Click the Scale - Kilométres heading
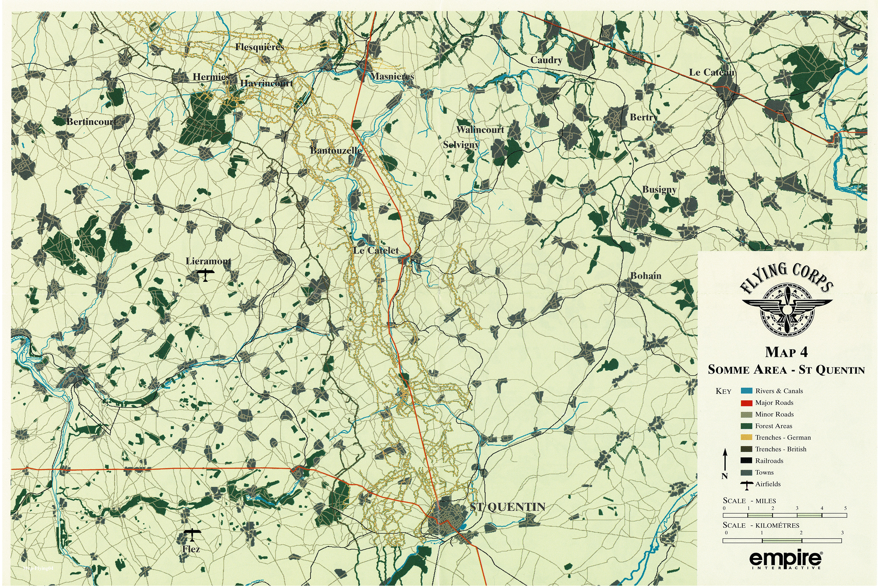This screenshot has height=588, width=878. [x=761, y=525]
